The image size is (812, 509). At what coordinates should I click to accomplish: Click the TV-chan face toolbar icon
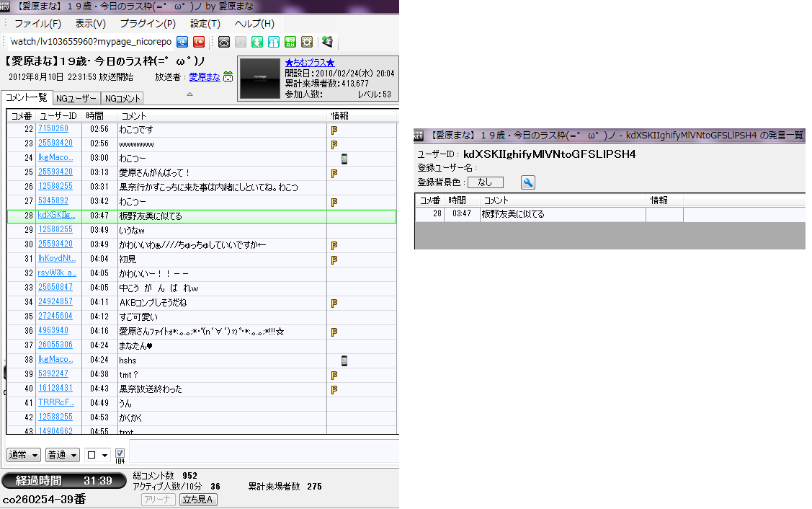223,42
